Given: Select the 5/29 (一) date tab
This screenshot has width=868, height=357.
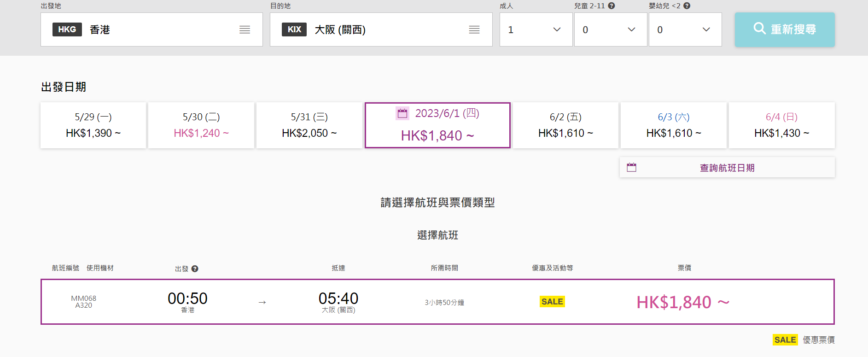Looking at the screenshot, I should point(93,125).
